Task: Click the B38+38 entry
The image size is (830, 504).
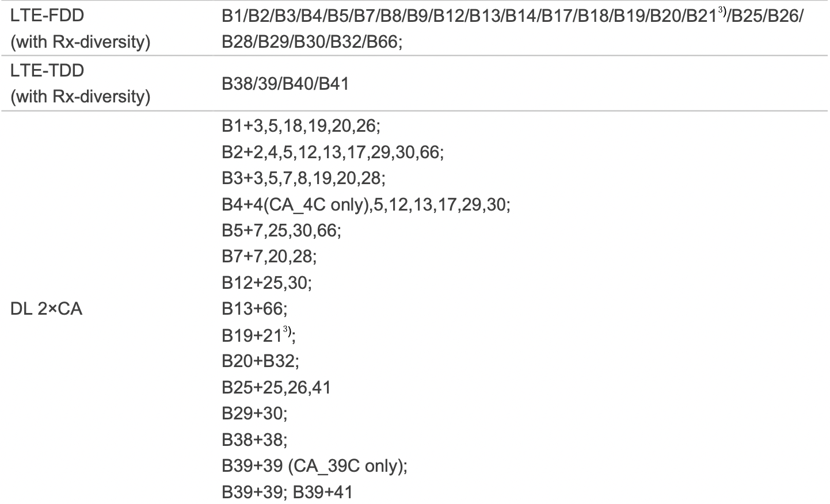Action: (254, 440)
